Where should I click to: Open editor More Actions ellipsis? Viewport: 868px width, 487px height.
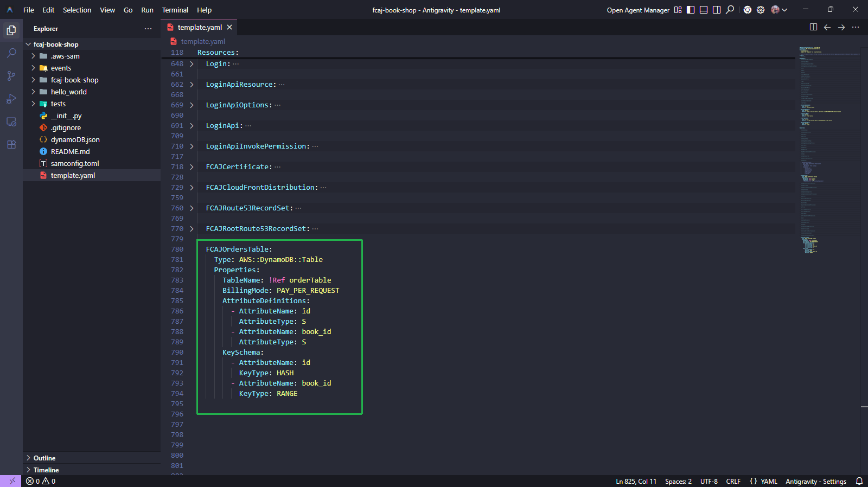point(856,27)
